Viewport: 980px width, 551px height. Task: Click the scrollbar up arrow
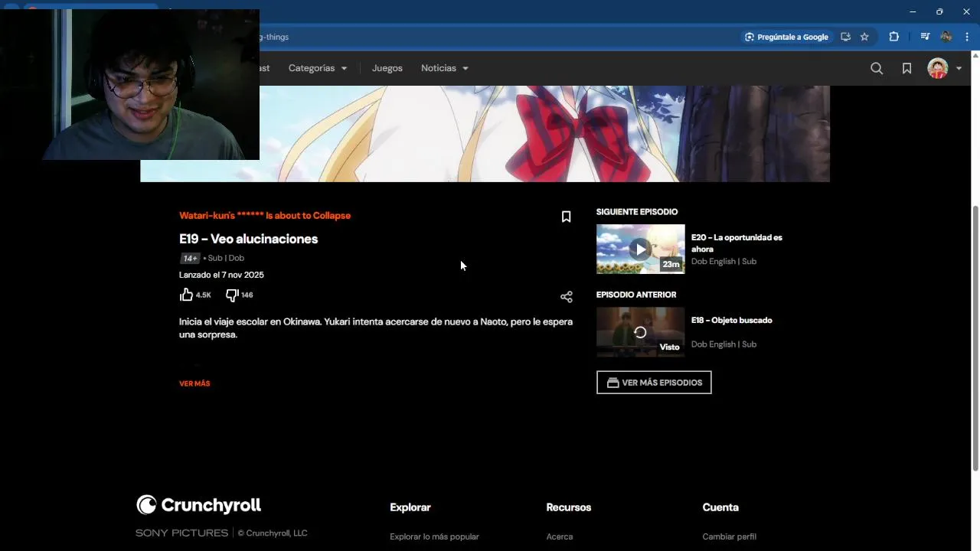[x=975, y=54]
